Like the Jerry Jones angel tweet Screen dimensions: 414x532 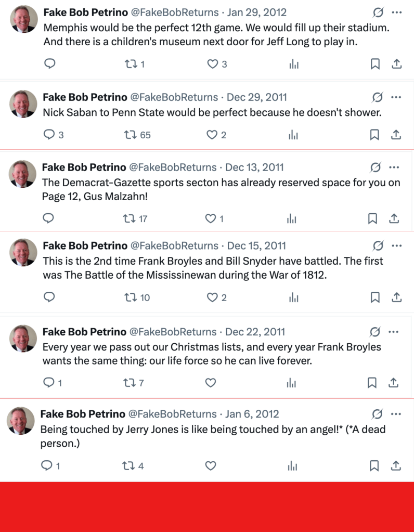tap(211, 466)
